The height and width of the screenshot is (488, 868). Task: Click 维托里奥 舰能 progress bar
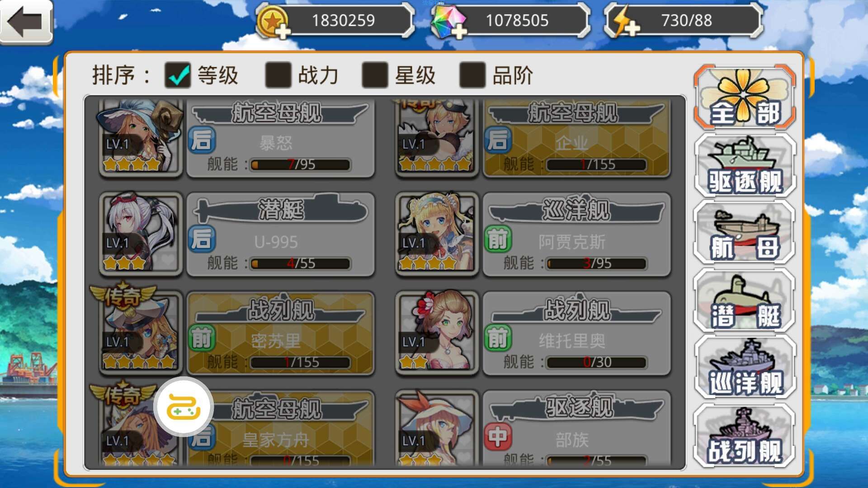597,362
